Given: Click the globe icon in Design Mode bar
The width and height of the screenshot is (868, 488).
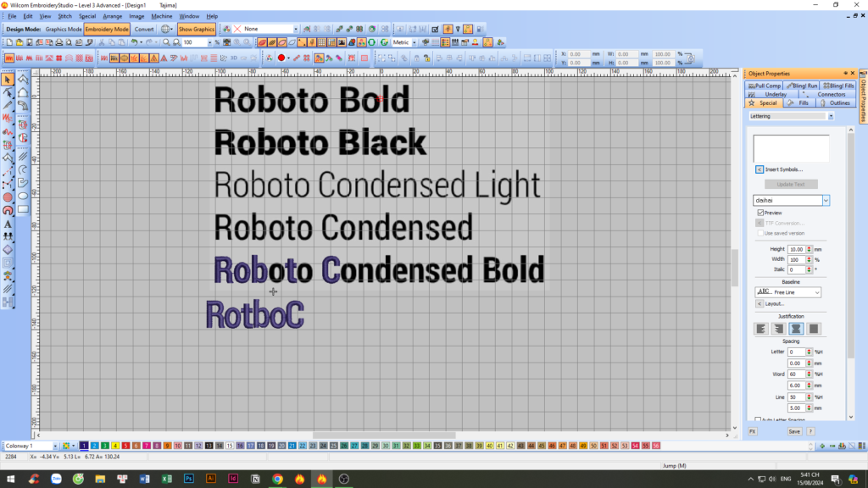Looking at the screenshot, I should (165, 29).
